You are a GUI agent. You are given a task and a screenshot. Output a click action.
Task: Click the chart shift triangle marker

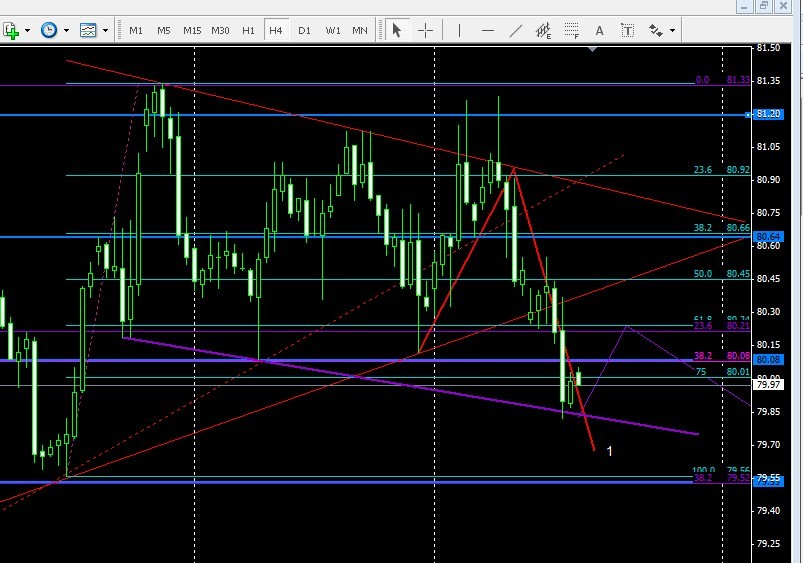pyautogui.click(x=593, y=49)
